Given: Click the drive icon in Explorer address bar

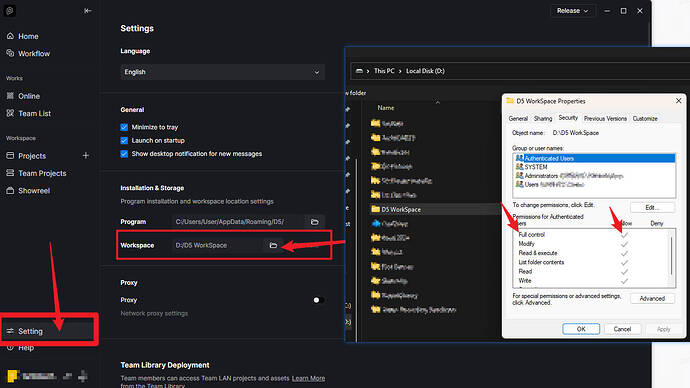Looking at the screenshot, I should click(360, 71).
